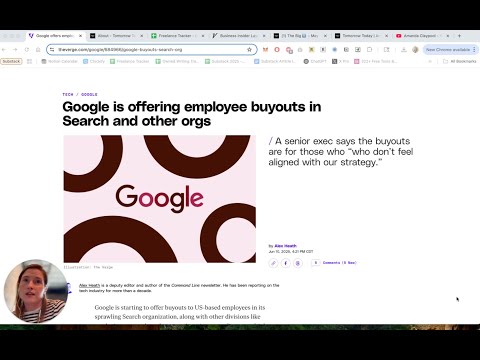Viewport: 480px width, 360px height.
Task: Open the Comments link
Action: tap(339, 263)
